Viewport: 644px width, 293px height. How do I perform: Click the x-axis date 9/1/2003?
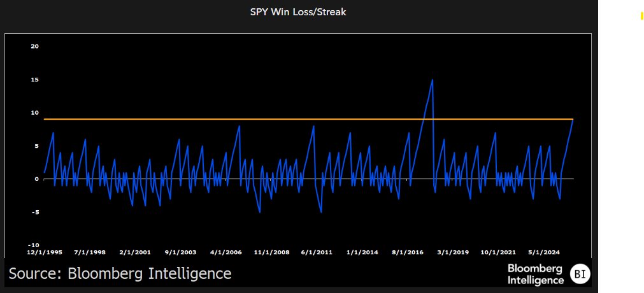[x=181, y=252]
